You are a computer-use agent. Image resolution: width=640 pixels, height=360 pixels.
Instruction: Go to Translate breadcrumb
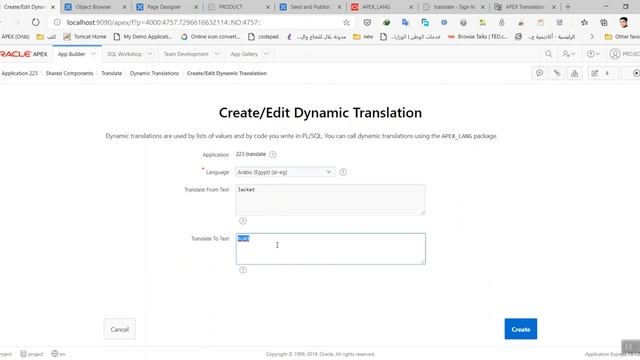111,73
